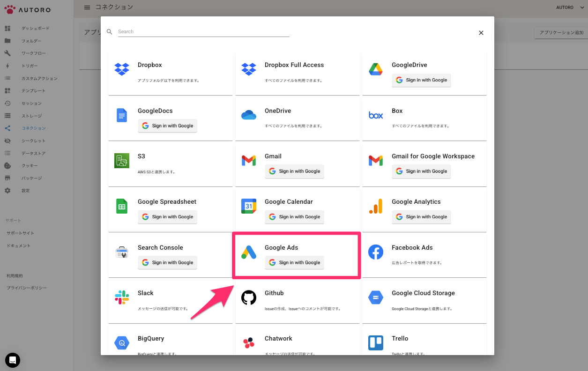Sign in with Google for Search Console
Screen dimensions: 588x371
pos(168,263)
